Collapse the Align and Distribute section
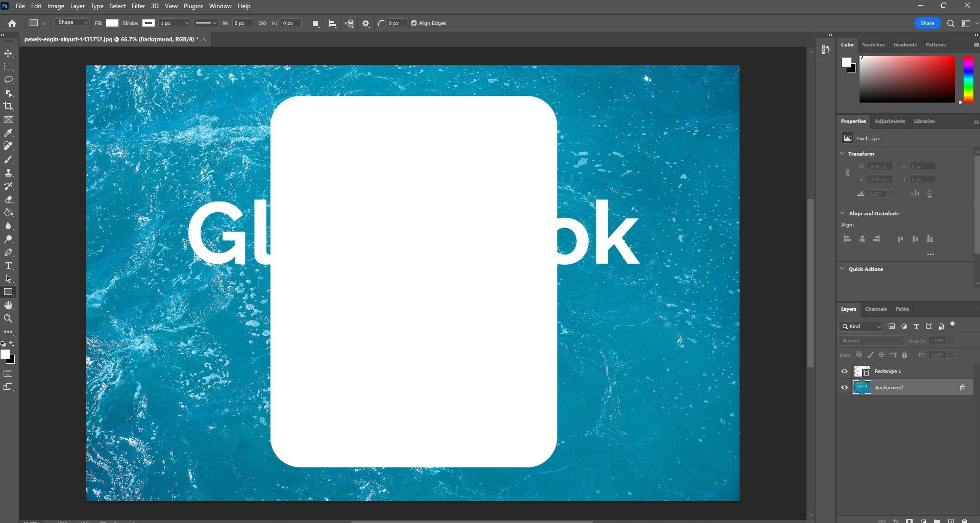The width and height of the screenshot is (980, 523). [842, 213]
